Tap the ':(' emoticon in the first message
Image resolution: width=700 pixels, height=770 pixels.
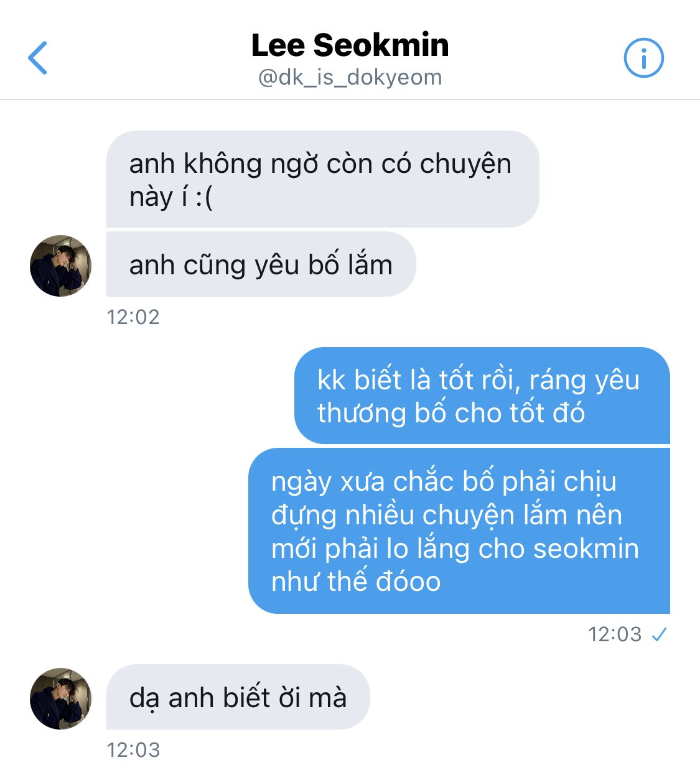point(203,198)
